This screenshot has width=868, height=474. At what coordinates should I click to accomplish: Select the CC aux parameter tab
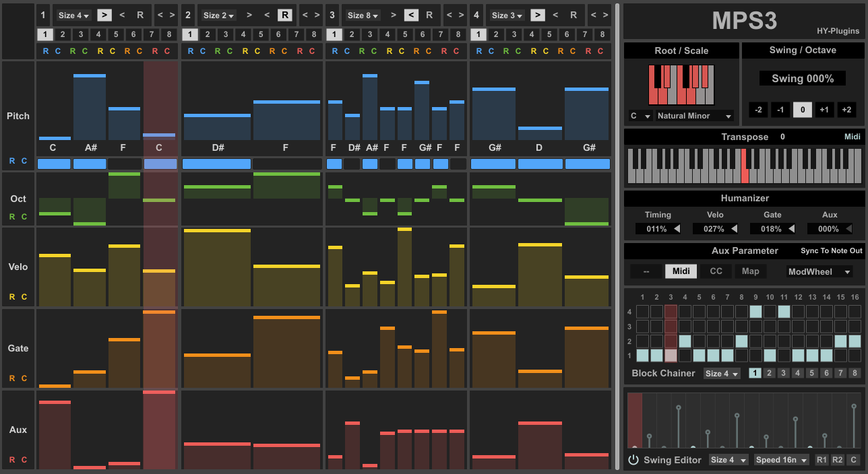pyautogui.click(x=716, y=271)
